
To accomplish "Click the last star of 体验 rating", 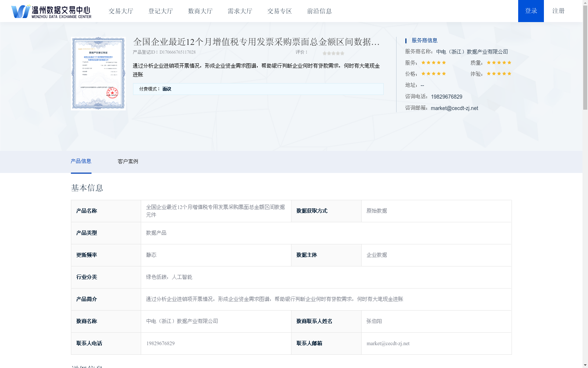I will coord(510,74).
